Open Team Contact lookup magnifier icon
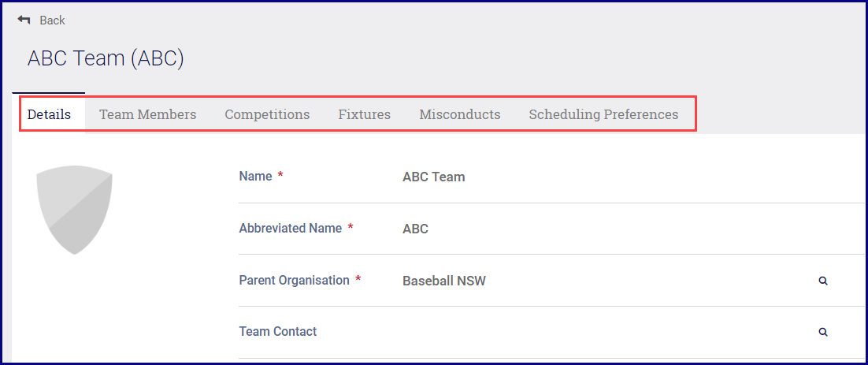Image resolution: width=868 pixels, height=365 pixels. tap(823, 333)
